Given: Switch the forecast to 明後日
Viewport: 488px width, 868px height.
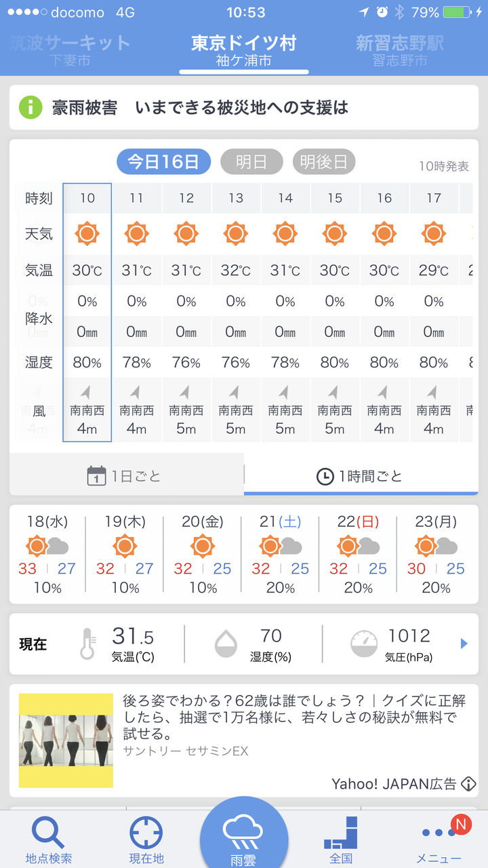Looking at the screenshot, I should pos(324,162).
